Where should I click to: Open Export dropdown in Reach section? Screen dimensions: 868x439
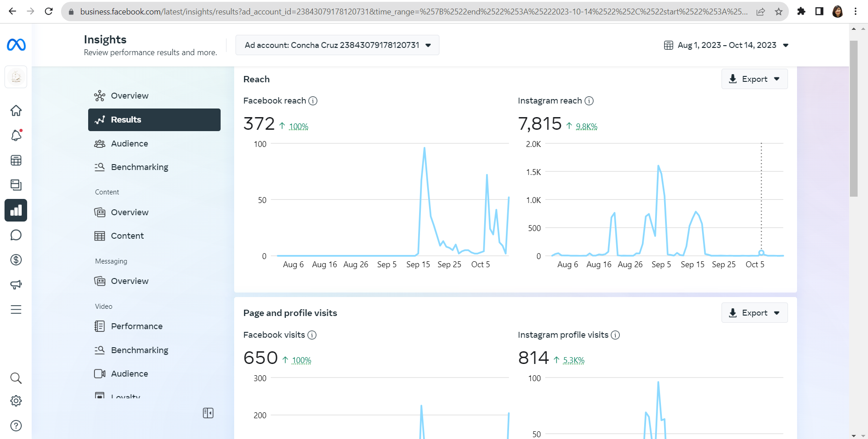tap(755, 79)
